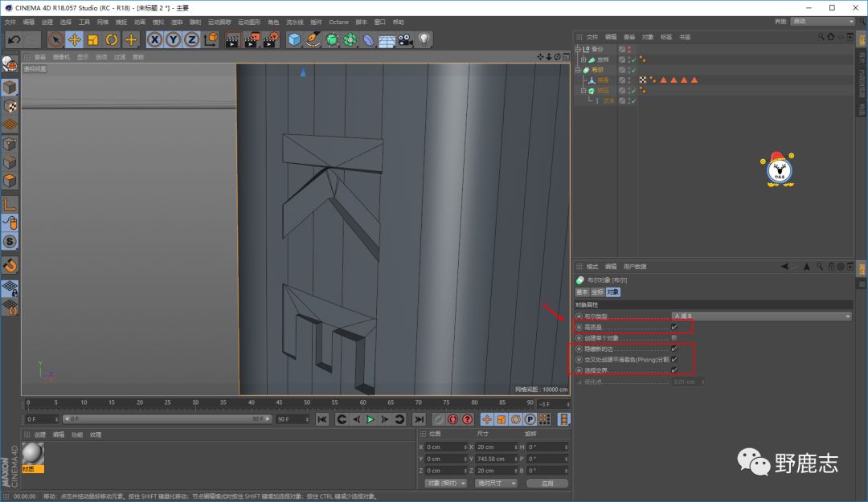Click the Undo arrow in the toolbar
This screenshot has width=868, height=502.
[14, 39]
